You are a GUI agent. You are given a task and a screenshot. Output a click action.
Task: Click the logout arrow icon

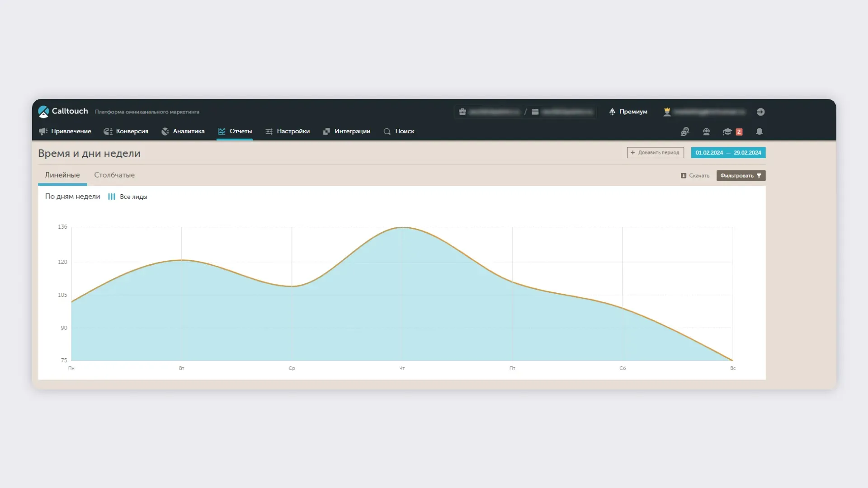[760, 112]
